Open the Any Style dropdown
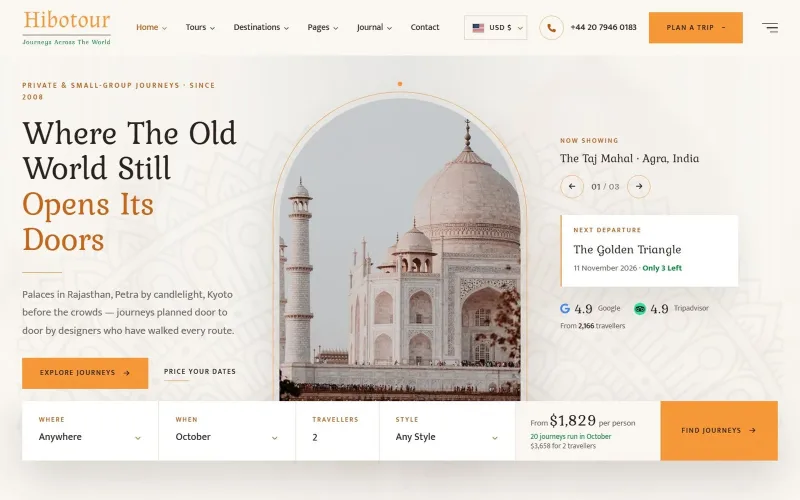 447,431
